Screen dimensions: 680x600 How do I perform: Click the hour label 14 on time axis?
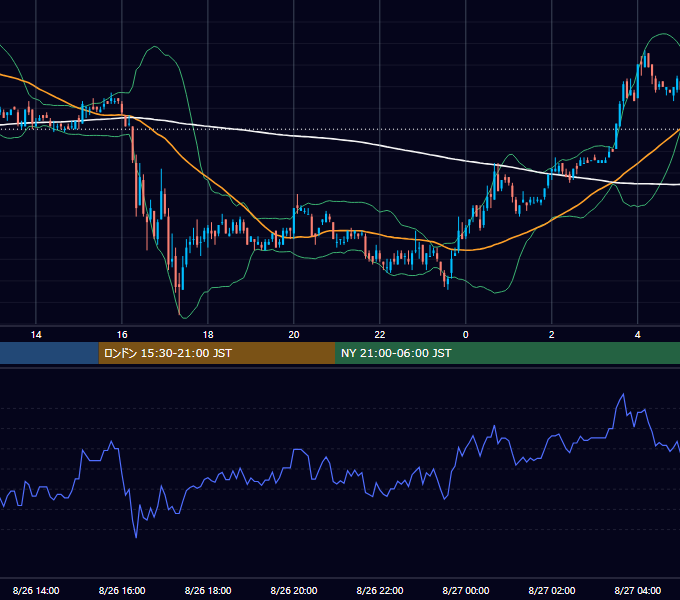[36, 335]
